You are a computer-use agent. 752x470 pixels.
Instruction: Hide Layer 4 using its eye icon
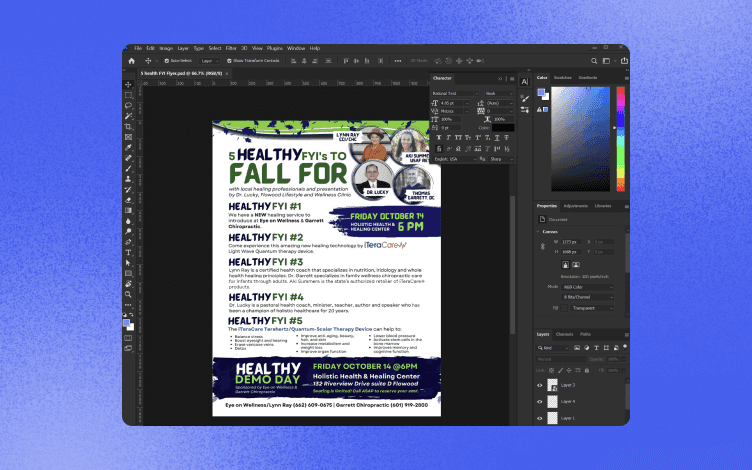click(x=540, y=401)
